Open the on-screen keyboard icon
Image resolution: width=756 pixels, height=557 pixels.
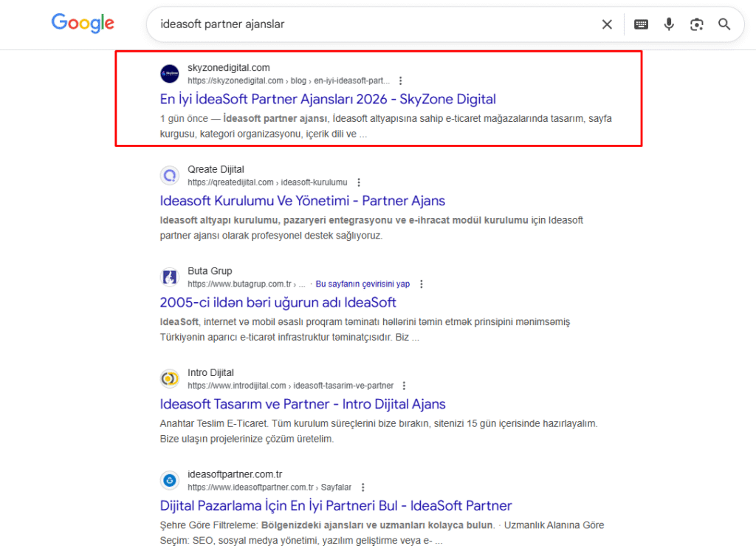(641, 24)
